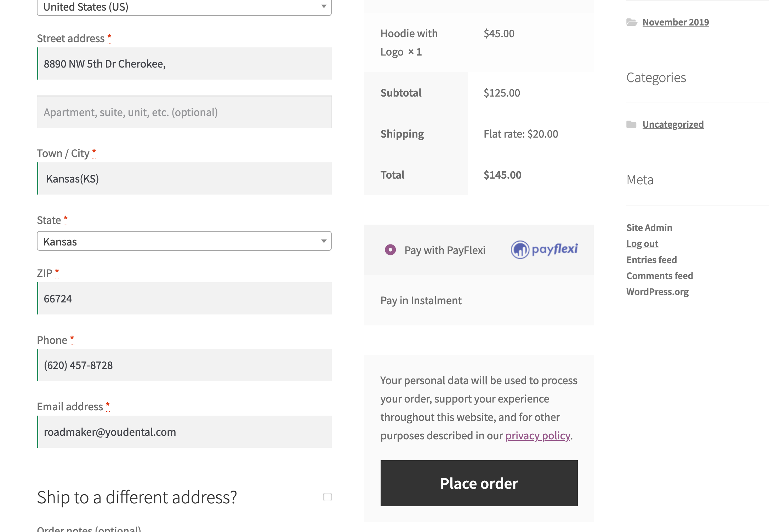Select the Pay with PayFlexi radio button
The image size is (769, 532).
click(x=390, y=250)
